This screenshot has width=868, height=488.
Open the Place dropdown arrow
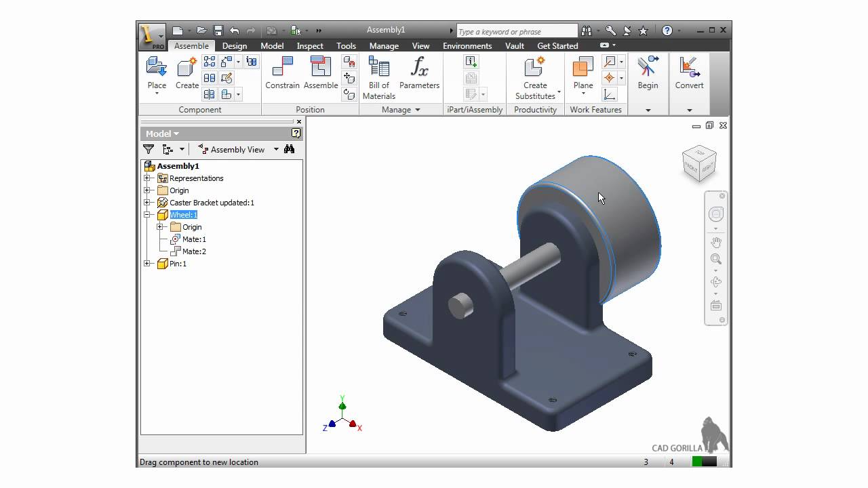tap(157, 94)
